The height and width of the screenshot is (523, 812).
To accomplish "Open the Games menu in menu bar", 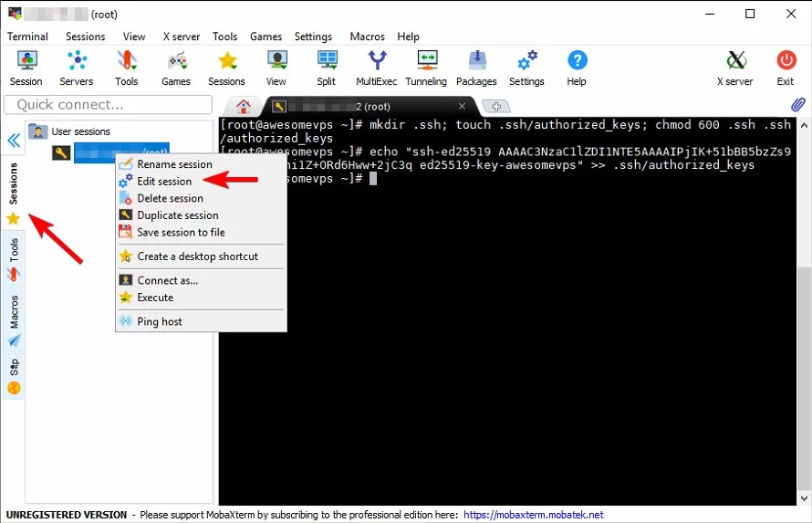I will tap(265, 37).
